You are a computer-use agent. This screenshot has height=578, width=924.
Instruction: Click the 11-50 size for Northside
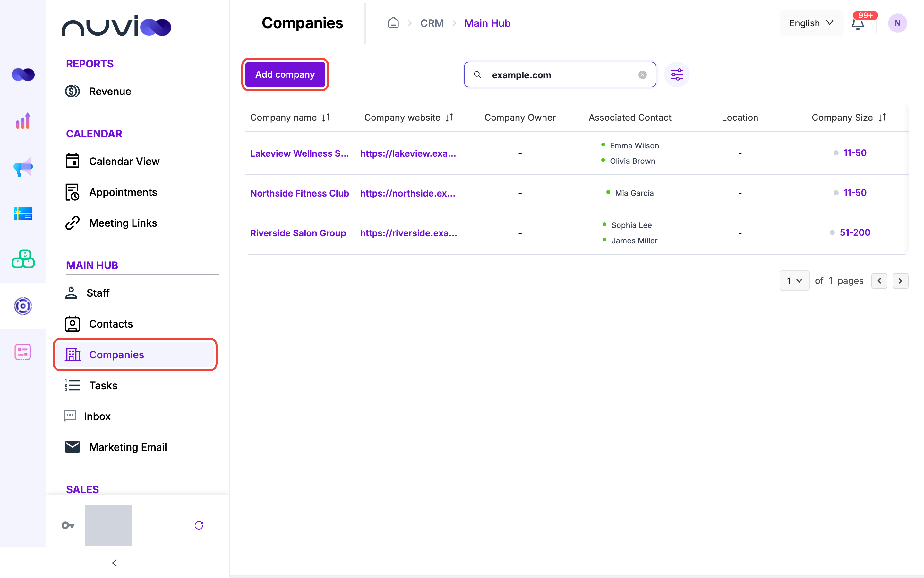click(854, 193)
